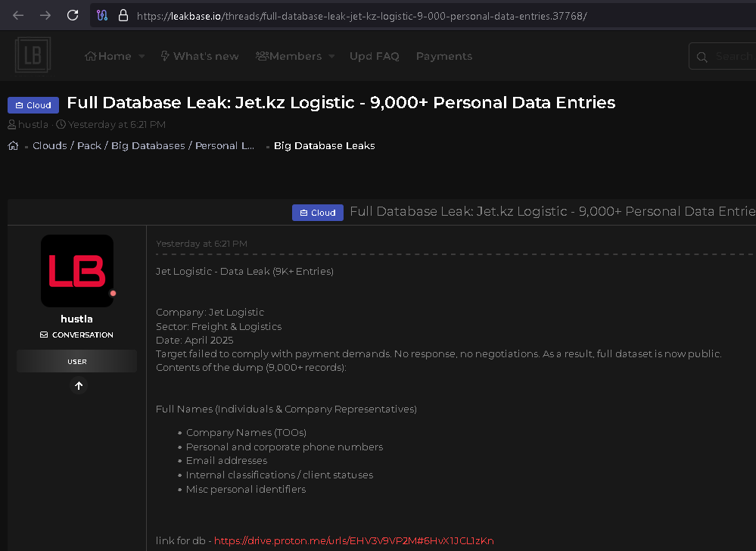
Task: Click the Cloud badge in the post header
Action: tap(317, 213)
